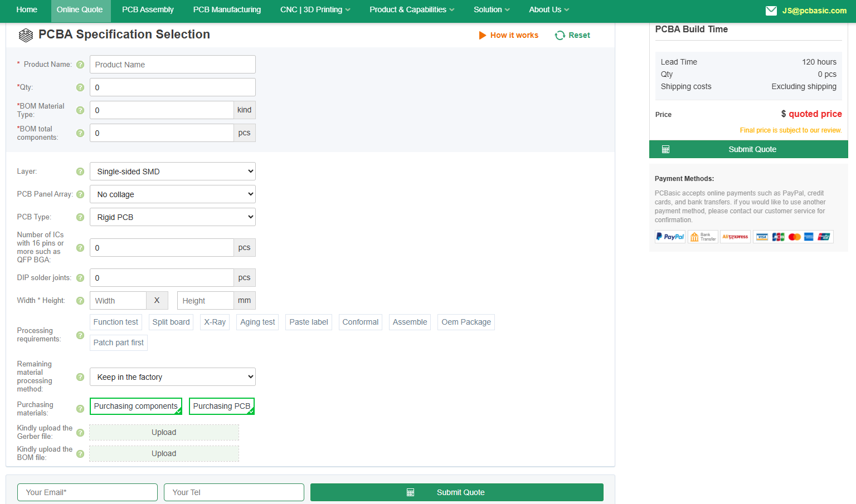Click the help icon beside Width * Height
Image resolution: width=856 pixels, height=504 pixels.
point(80,300)
